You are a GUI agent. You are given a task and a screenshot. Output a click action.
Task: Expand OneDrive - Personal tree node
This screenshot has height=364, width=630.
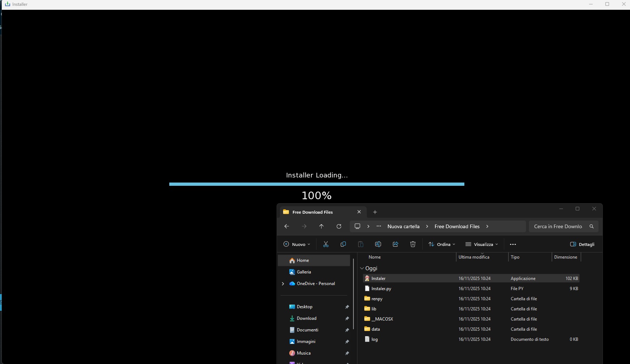click(283, 284)
